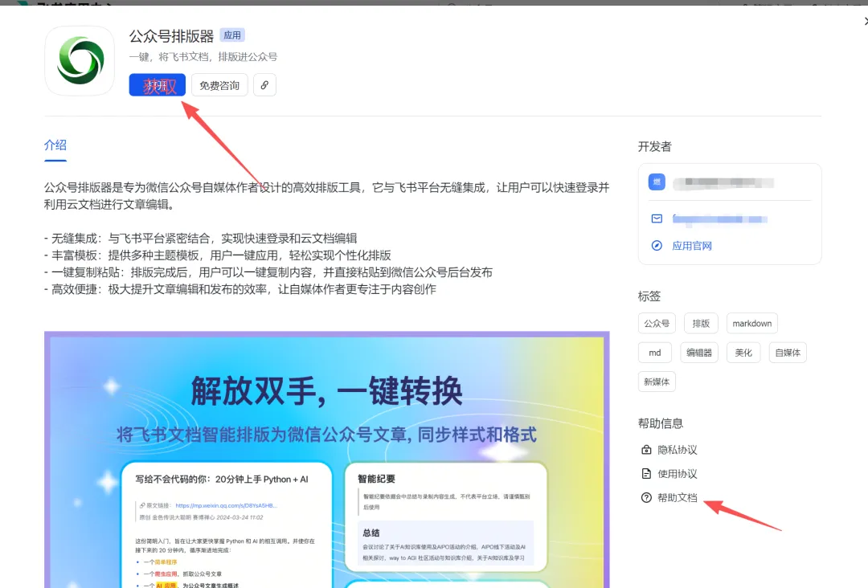Open the 使用协议 terms of use
The height and width of the screenshot is (588, 868).
pos(677,473)
